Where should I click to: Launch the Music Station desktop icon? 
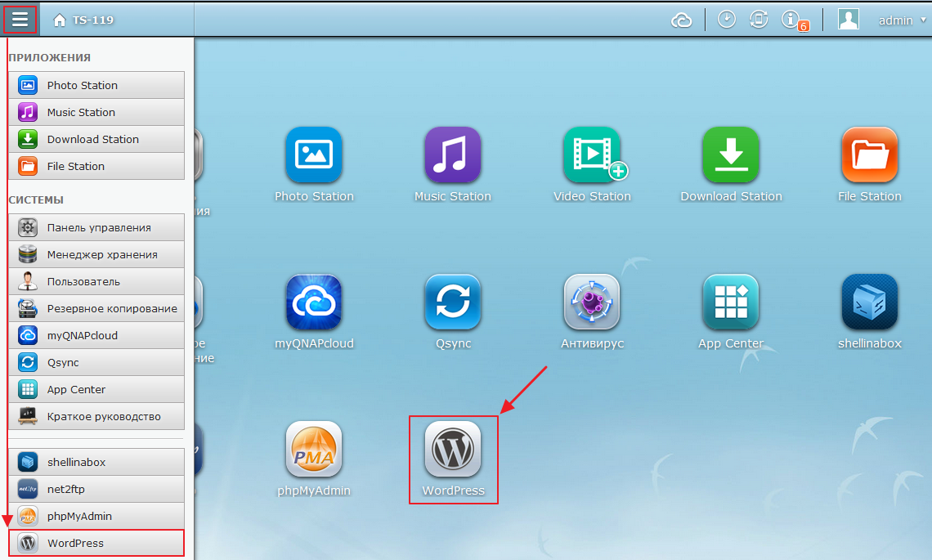click(453, 155)
